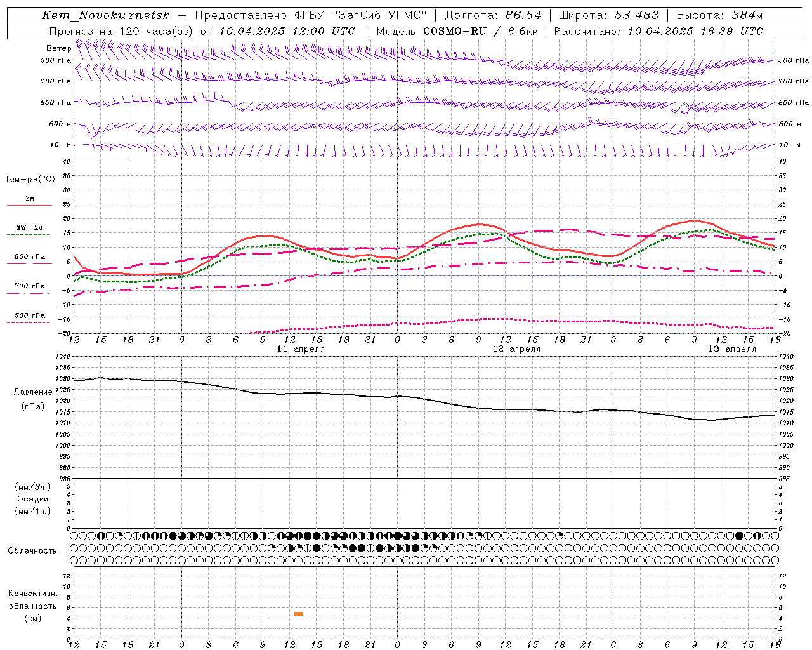Click the 'Тем-ра(°C)' panel label
The width and height of the screenshot is (812, 650).
30,180
